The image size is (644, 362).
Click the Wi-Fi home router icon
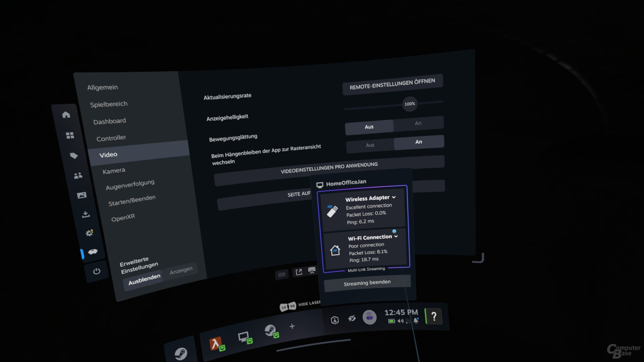pos(335,250)
